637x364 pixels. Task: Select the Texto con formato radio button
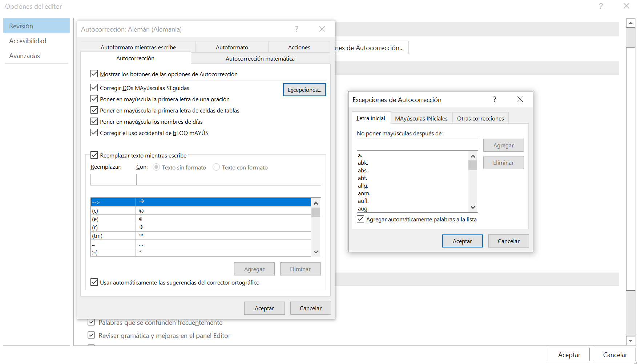pyautogui.click(x=216, y=167)
